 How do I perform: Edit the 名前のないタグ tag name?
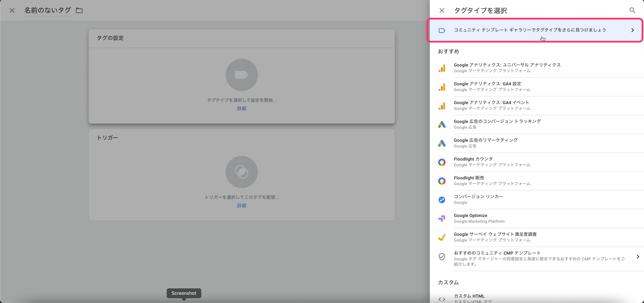pyautogui.click(x=47, y=10)
